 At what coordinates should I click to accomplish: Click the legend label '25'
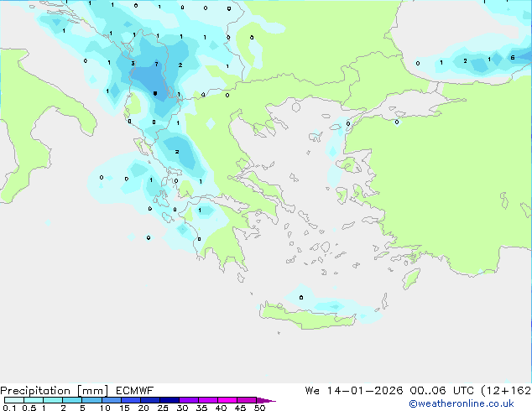tap(163, 408)
